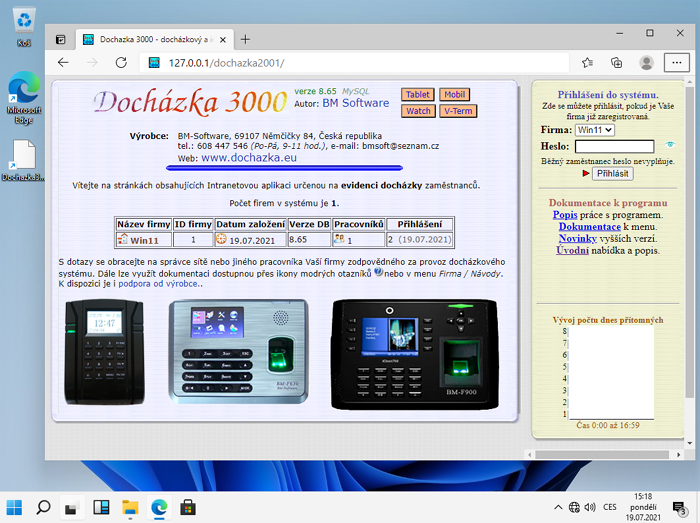Click the '19.07.2021' founding date cell
This screenshot has height=523, width=700.
click(250, 240)
